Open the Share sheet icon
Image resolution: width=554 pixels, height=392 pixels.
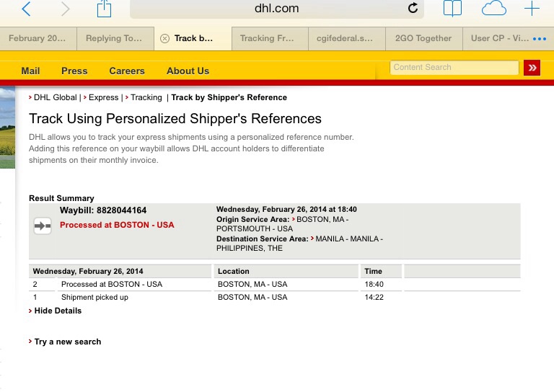(x=104, y=9)
